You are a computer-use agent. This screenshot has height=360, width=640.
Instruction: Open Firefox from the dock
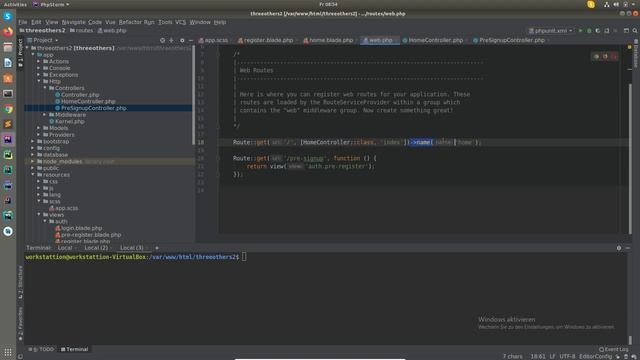point(8,32)
